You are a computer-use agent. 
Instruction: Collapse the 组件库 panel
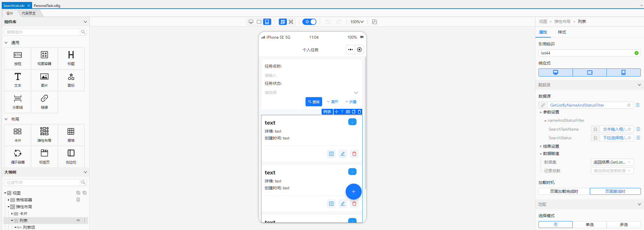[85, 22]
